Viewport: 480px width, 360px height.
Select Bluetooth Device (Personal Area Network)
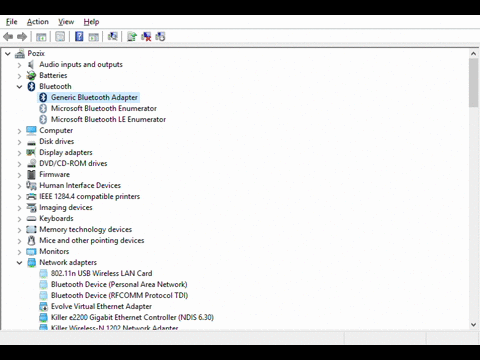point(119,284)
